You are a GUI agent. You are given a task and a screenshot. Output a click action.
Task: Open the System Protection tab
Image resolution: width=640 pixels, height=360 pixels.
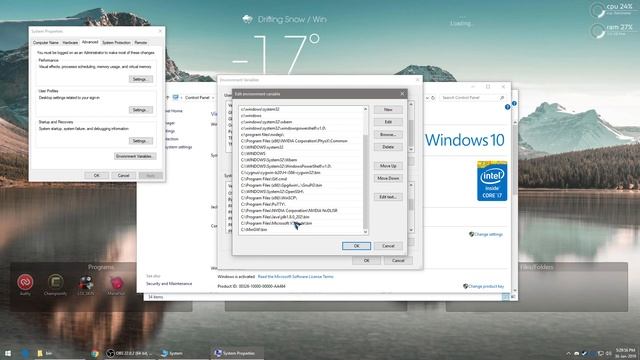[x=116, y=42]
